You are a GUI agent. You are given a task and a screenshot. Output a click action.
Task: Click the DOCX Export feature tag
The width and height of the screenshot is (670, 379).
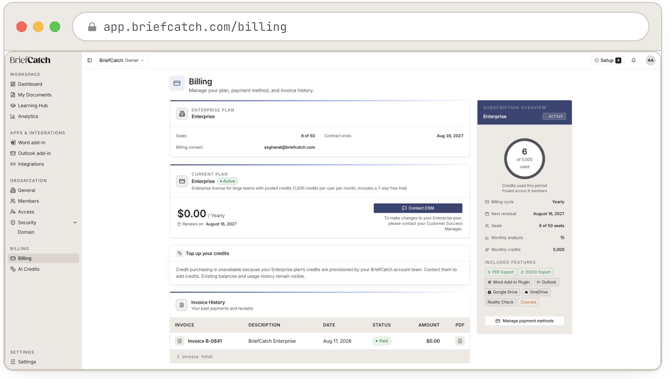(x=535, y=272)
